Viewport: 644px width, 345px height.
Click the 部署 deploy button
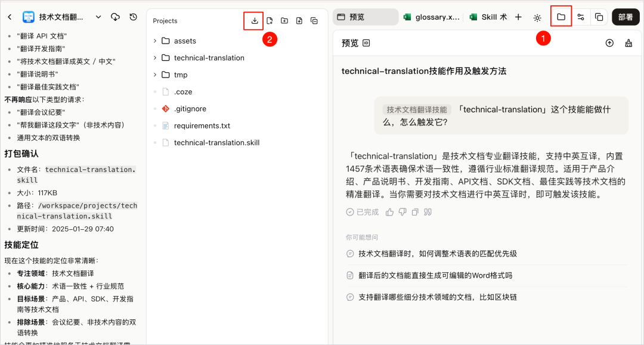(x=625, y=17)
